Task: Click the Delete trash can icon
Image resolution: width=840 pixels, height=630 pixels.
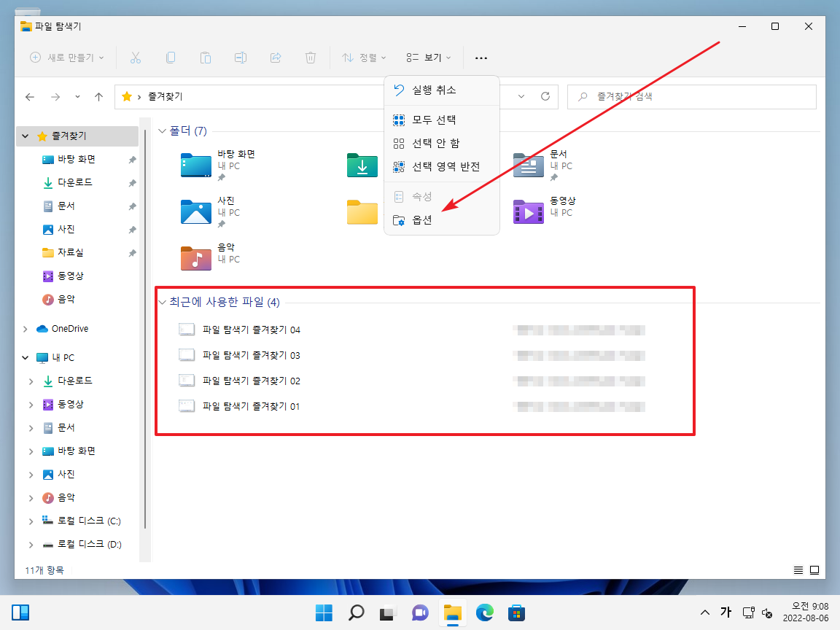Action: (x=310, y=58)
